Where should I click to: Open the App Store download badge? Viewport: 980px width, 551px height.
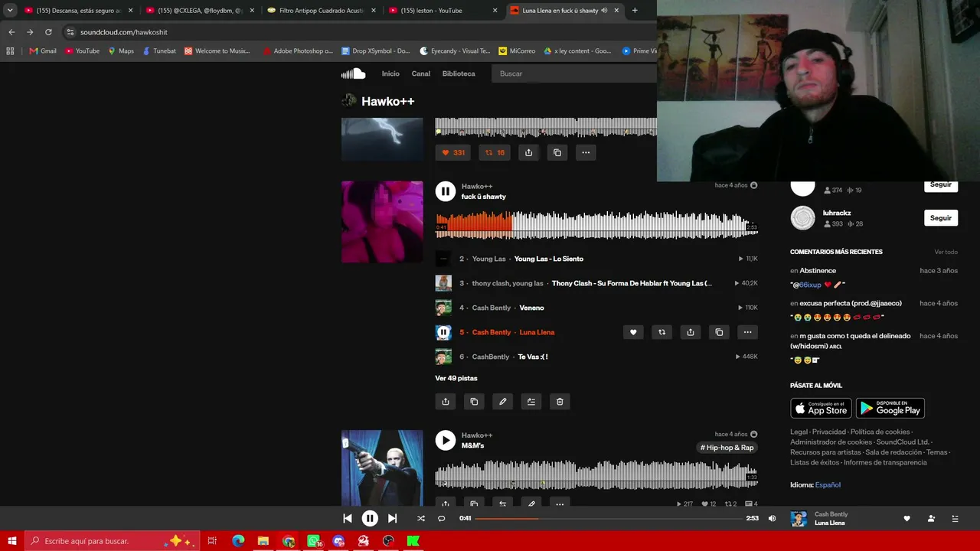pos(821,408)
